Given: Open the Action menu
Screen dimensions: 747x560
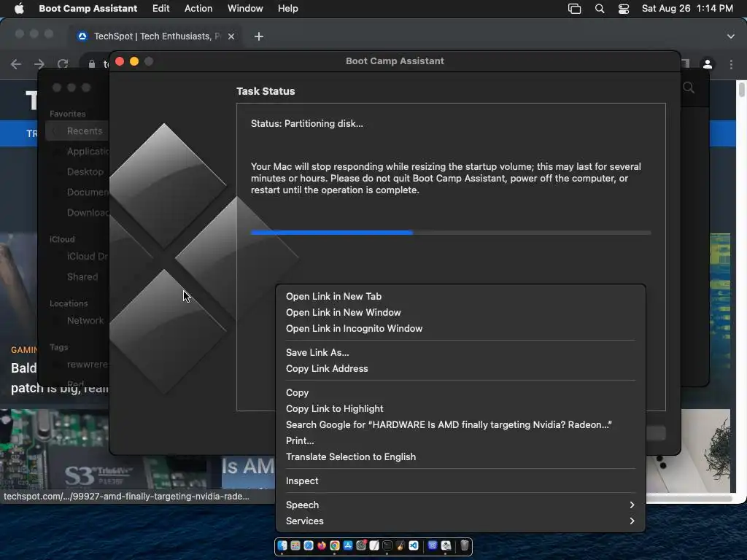Looking at the screenshot, I should 198,8.
